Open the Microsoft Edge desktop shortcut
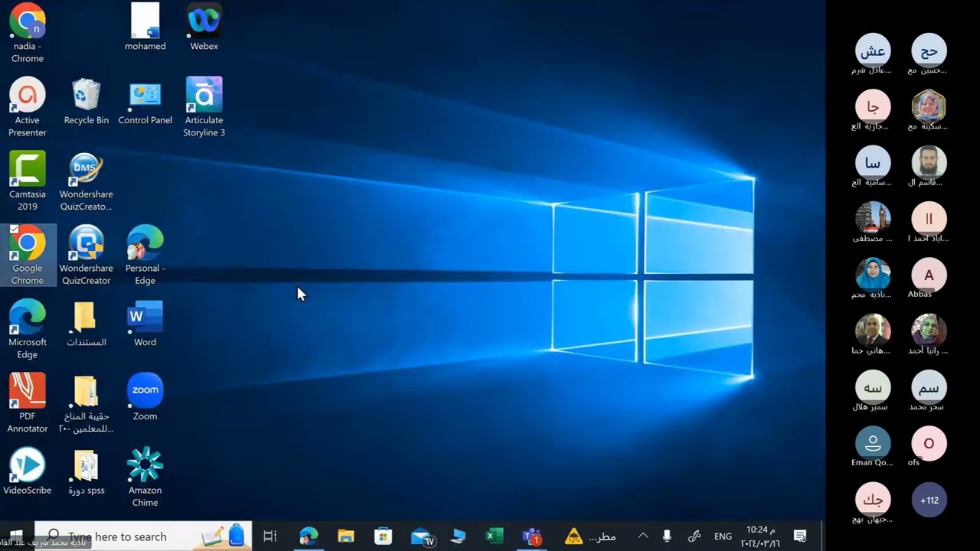 click(28, 330)
